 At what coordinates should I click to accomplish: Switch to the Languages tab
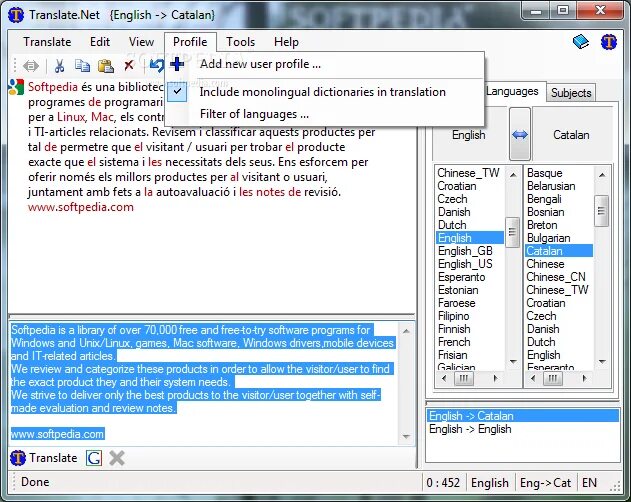512,91
